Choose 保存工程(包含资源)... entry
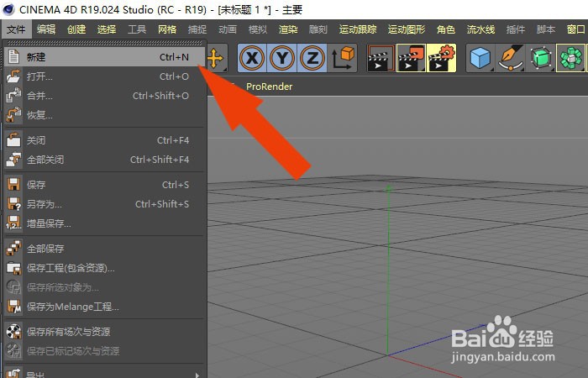The image size is (588, 378). click(x=105, y=268)
